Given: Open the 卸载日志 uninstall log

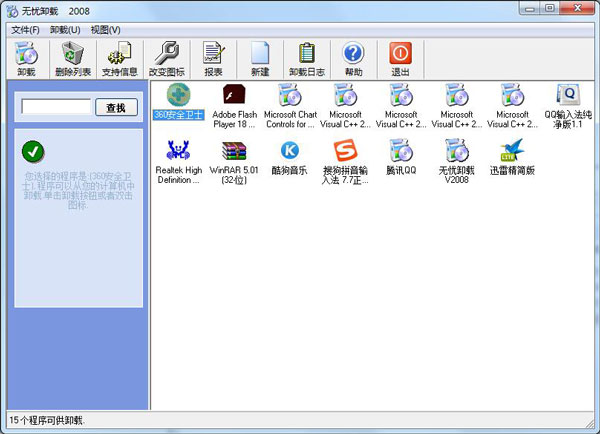Looking at the screenshot, I should 307,59.
